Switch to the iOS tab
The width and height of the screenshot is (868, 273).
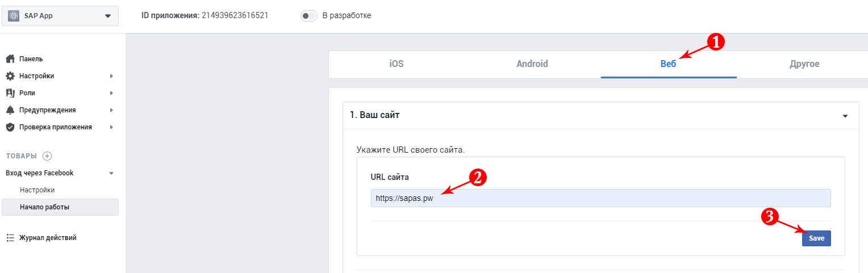pos(397,64)
